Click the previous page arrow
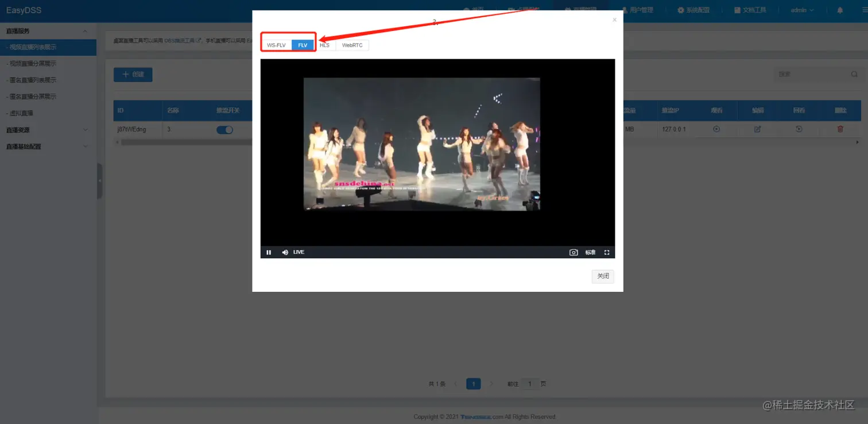868x424 pixels. click(456, 384)
